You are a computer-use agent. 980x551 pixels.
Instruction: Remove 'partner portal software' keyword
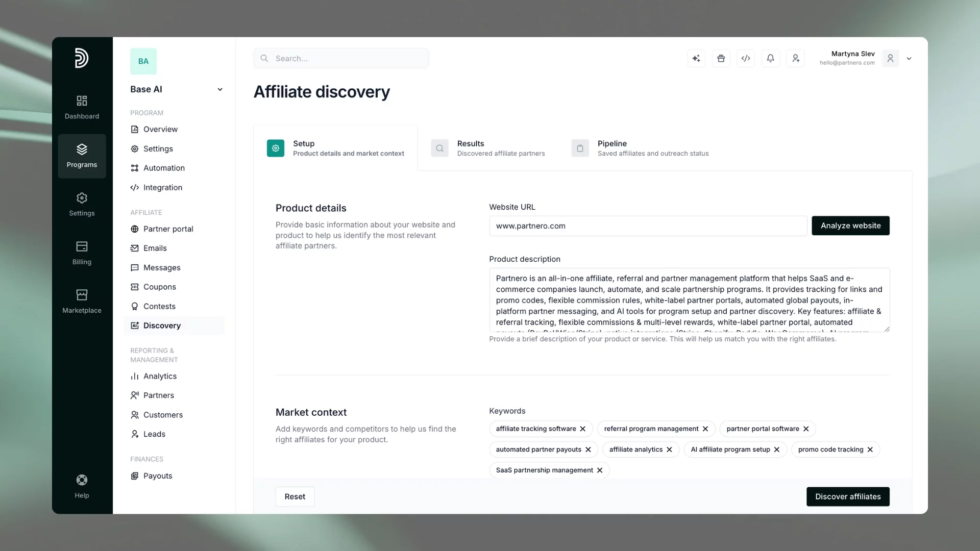[x=806, y=429]
